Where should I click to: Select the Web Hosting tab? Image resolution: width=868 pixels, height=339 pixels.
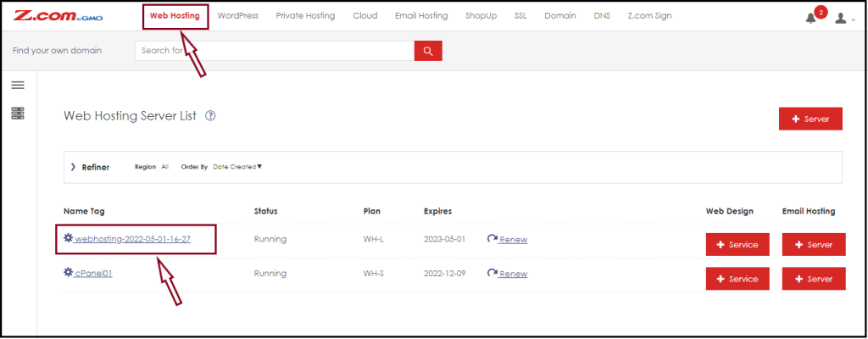click(x=175, y=16)
